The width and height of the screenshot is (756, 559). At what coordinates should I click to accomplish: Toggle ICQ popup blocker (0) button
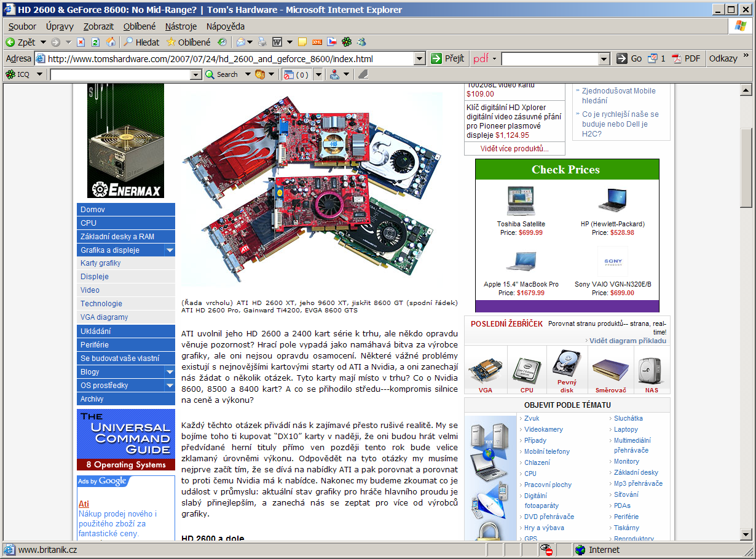pos(296,74)
